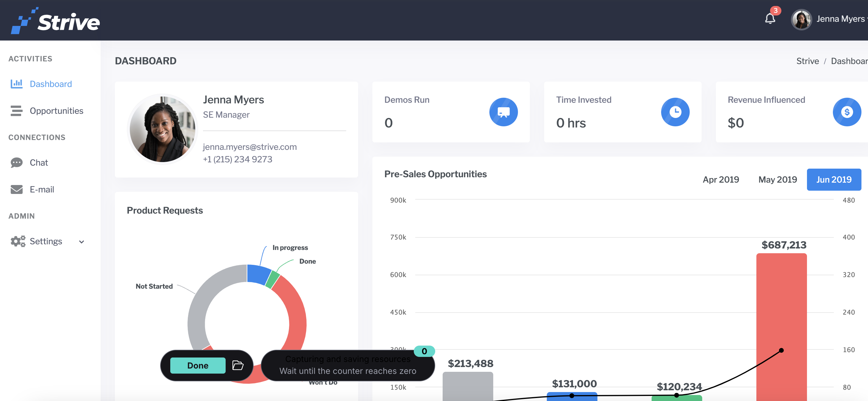Click the Strive breadcrumb link
This screenshot has height=401, width=868.
pos(807,61)
